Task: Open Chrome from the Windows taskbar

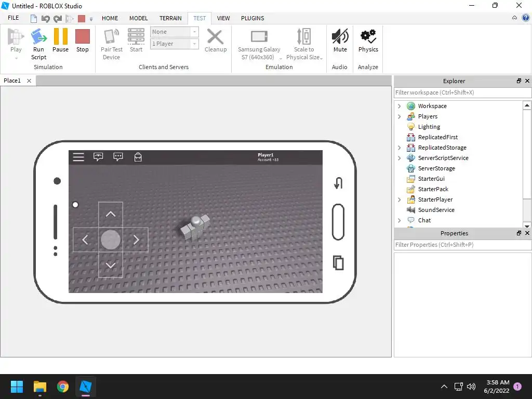Action: 63,387
